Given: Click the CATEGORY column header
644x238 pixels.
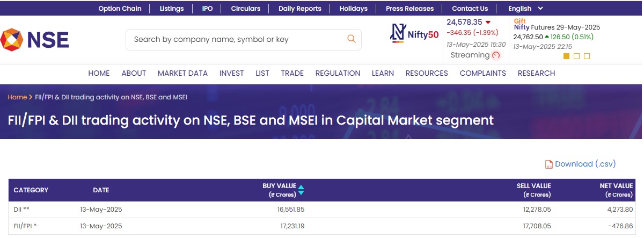Looking at the screenshot, I should pos(31,190).
